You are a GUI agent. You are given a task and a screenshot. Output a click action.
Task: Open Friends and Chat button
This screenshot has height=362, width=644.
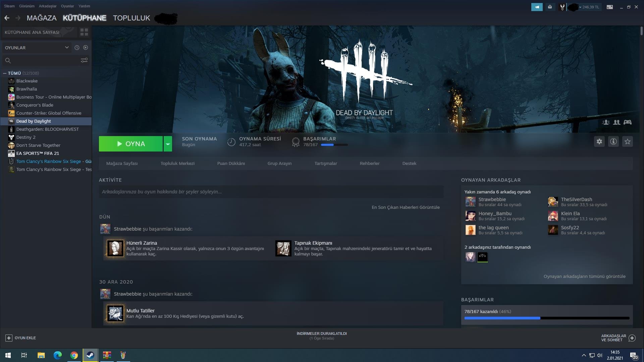618,338
